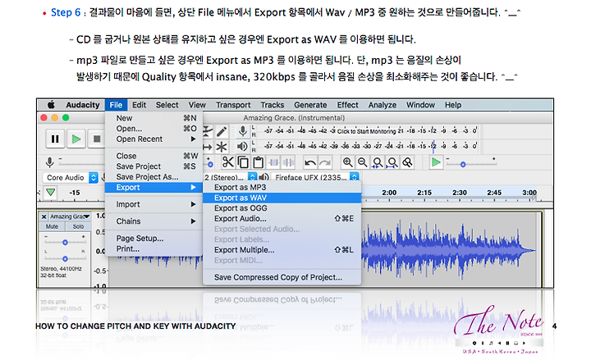Adjust the play-at-speed slider knob
The width and height of the screenshot is (591, 364).
point(463,164)
